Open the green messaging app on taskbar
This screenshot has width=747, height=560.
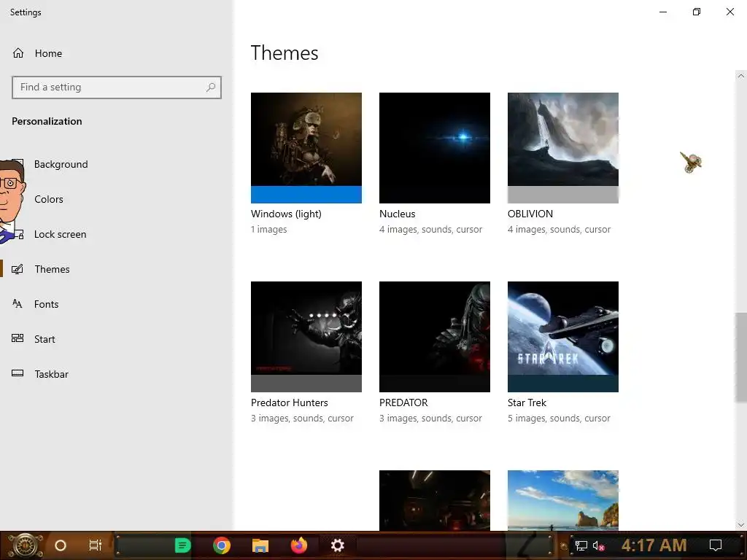[x=182, y=545]
